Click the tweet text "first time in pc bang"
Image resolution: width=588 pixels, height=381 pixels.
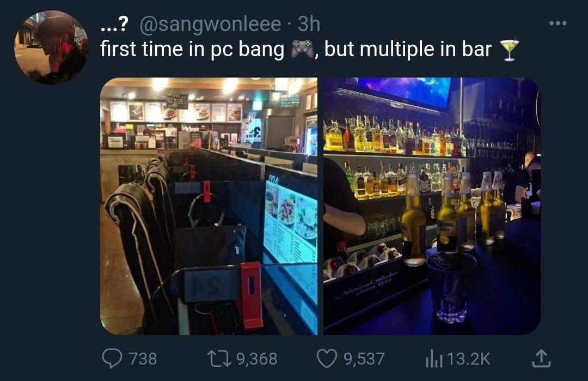[x=192, y=49]
